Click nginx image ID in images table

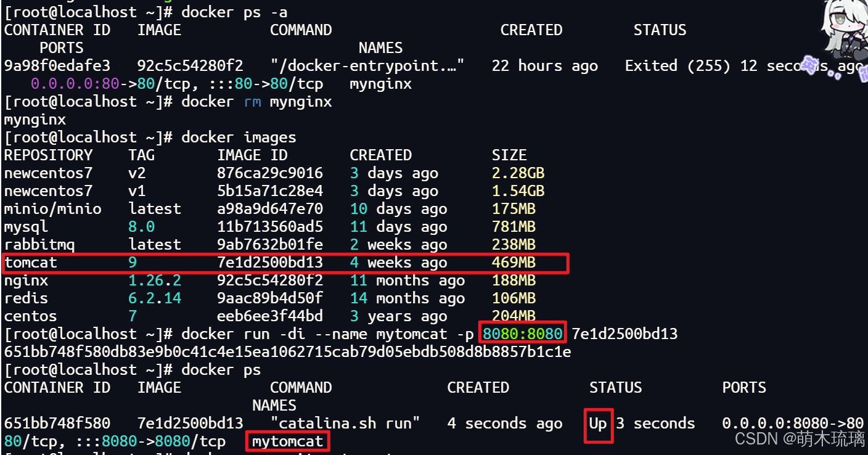coord(270,281)
